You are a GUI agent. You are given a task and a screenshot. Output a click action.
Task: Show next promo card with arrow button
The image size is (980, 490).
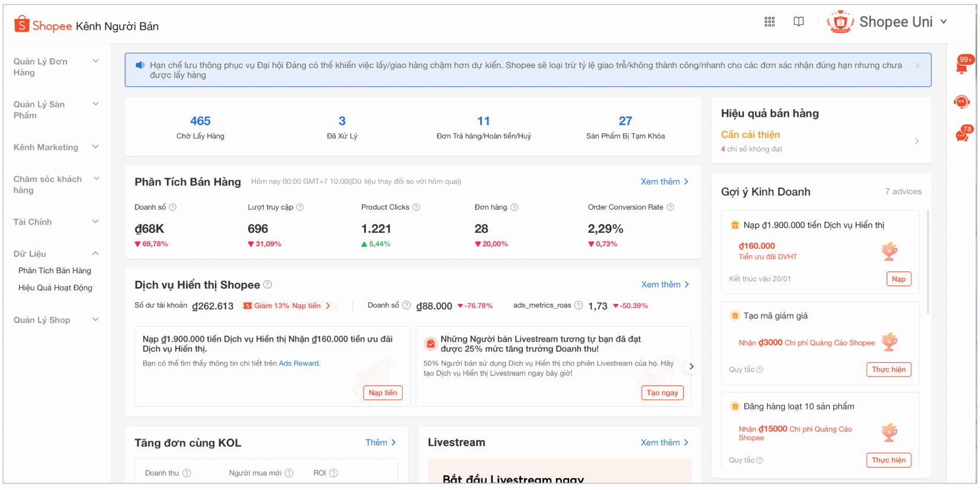tap(691, 367)
